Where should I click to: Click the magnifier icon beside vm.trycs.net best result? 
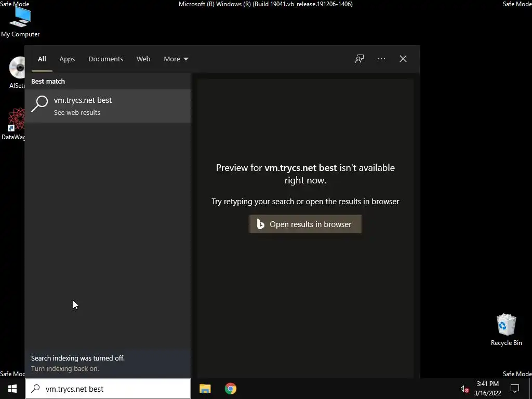click(39, 104)
